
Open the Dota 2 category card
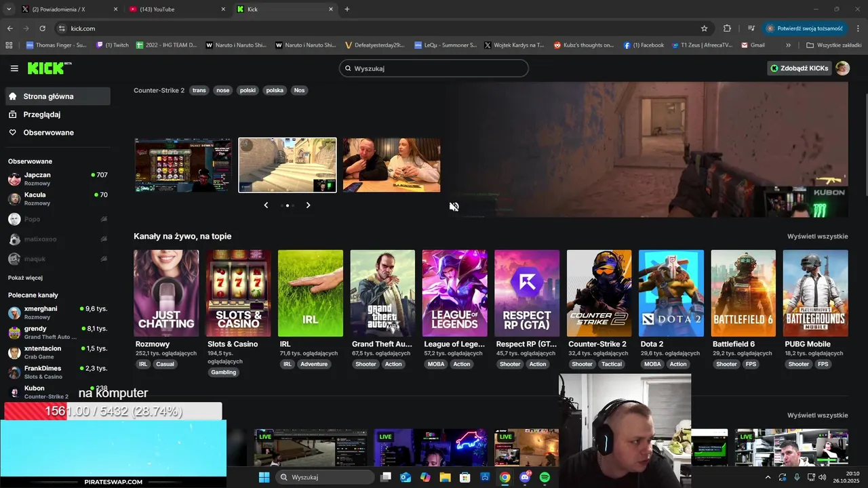pos(671,293)
